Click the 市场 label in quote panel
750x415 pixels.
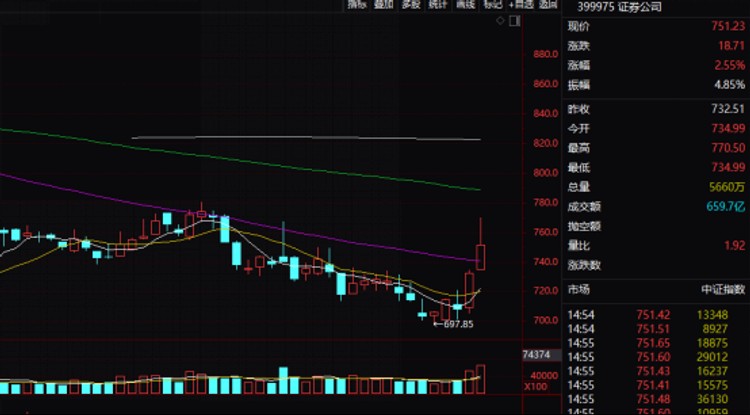pos(579,289)
